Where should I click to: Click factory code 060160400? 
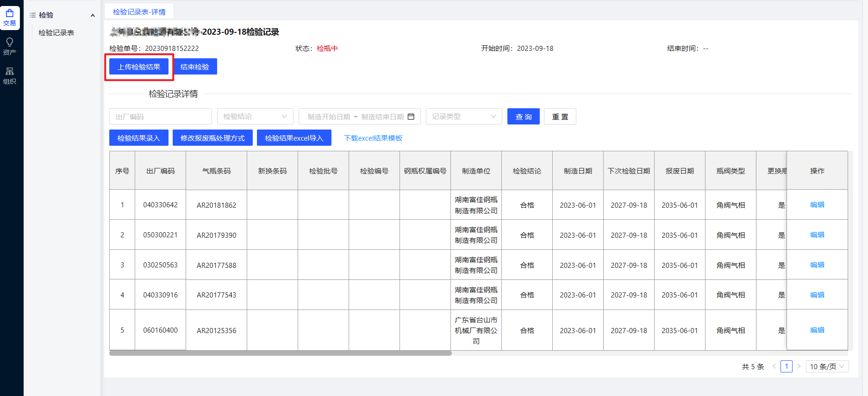[x=161, y=330]
